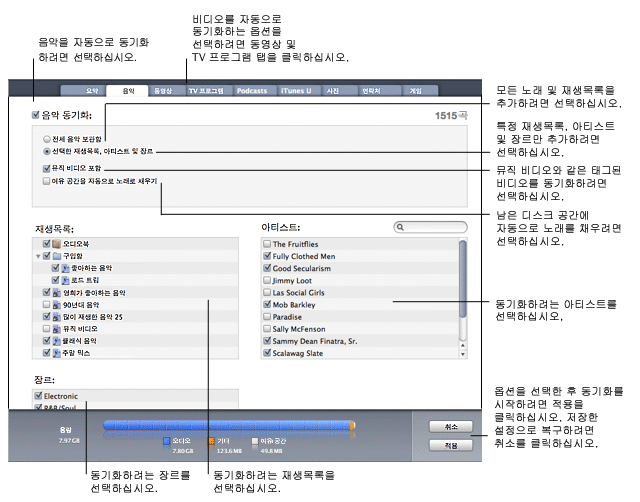Select Sammy Dean Finatra, Sr. artist row
Screen dimensions: 640x502
pos(360,341)
